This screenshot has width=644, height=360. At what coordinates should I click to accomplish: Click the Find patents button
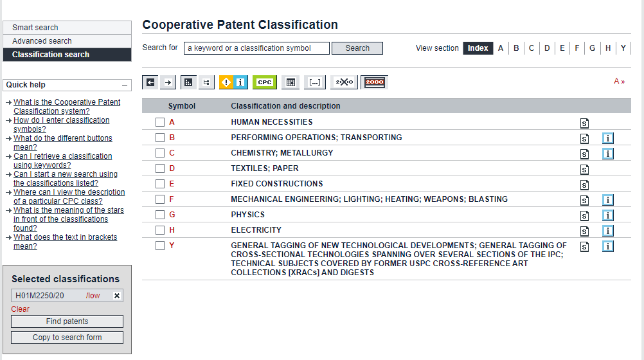(67, 321)
